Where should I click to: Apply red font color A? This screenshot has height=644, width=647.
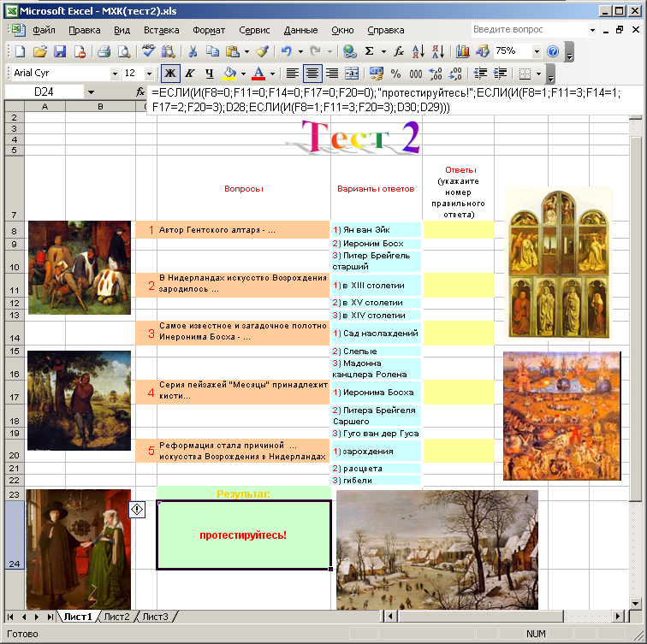[258, 74]
